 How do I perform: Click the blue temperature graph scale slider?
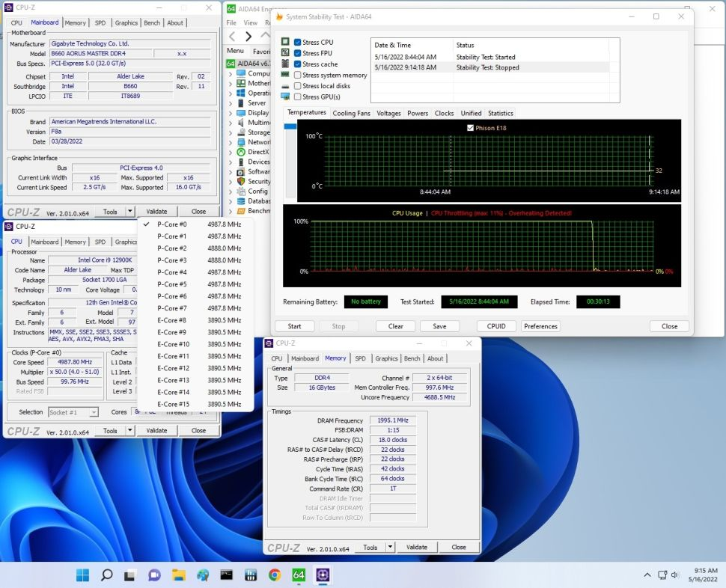tap(290, 126)
